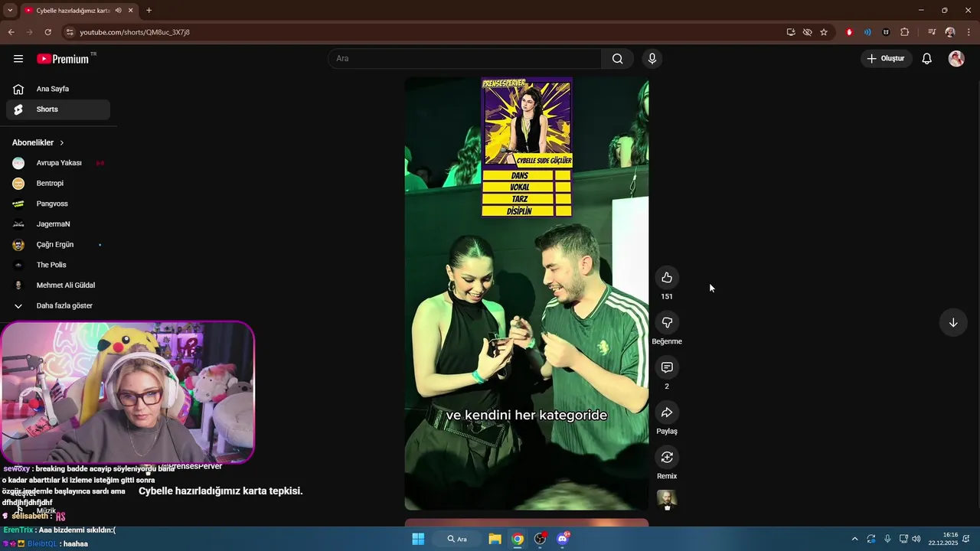Click the crossed-eye tracking protection icon
The image size is (980, 551).
[x=807, y=32]
